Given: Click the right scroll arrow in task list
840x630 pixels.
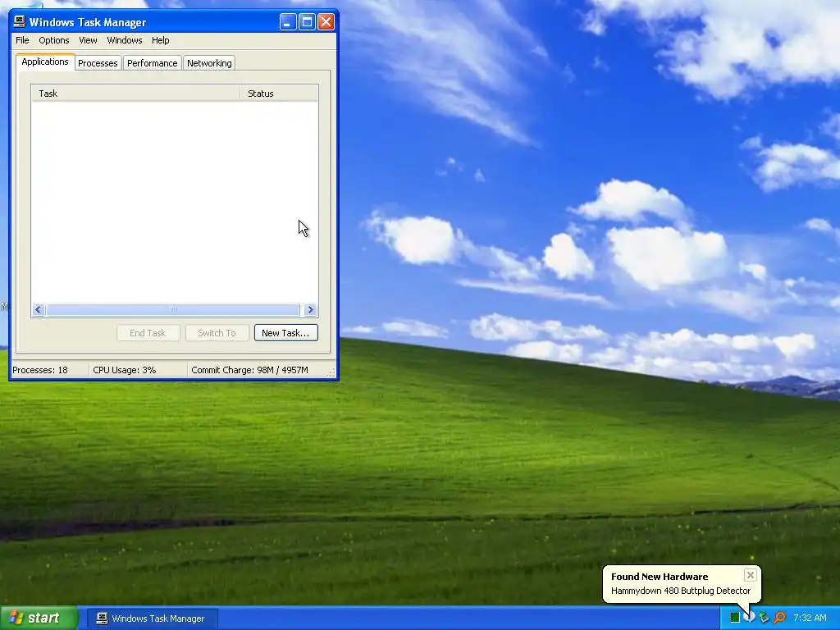Looking at the screenshot, I should pyautogui.click(x=310, y=309).
